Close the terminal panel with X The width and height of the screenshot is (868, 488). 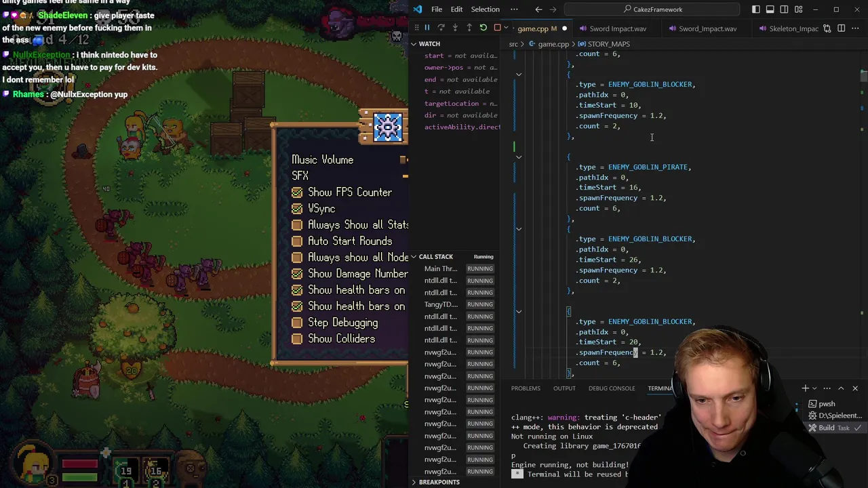[x=855, y=388]
